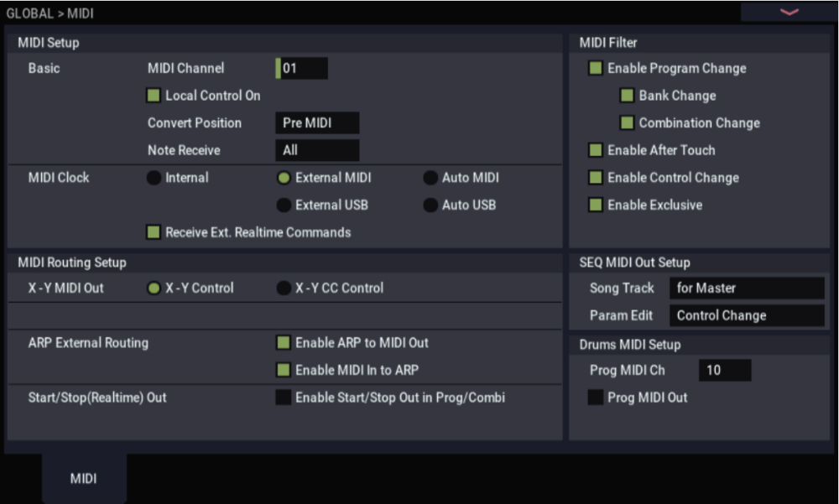Uncheck Enable Program Change filter
The image size is (839, 504).
coord(596,69)
